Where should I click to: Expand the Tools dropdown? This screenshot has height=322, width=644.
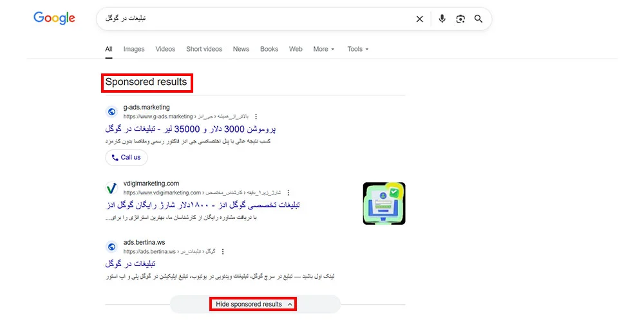click(x=357, y=50)
